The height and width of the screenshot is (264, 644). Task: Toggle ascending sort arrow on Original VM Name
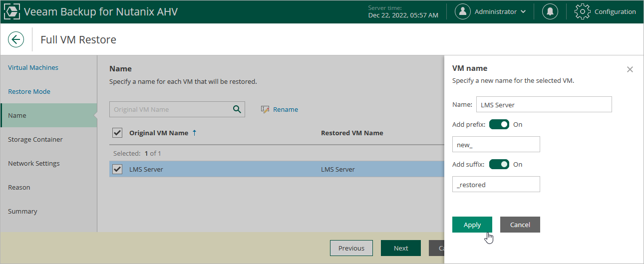coord(194,133)
